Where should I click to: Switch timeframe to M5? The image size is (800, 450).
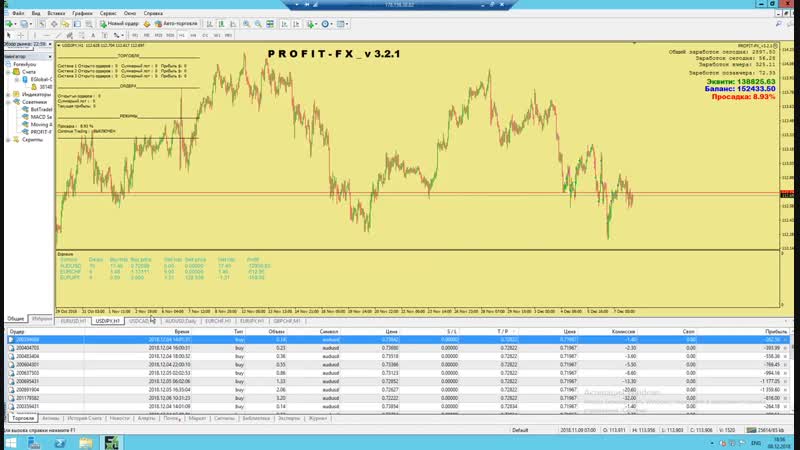146,35
